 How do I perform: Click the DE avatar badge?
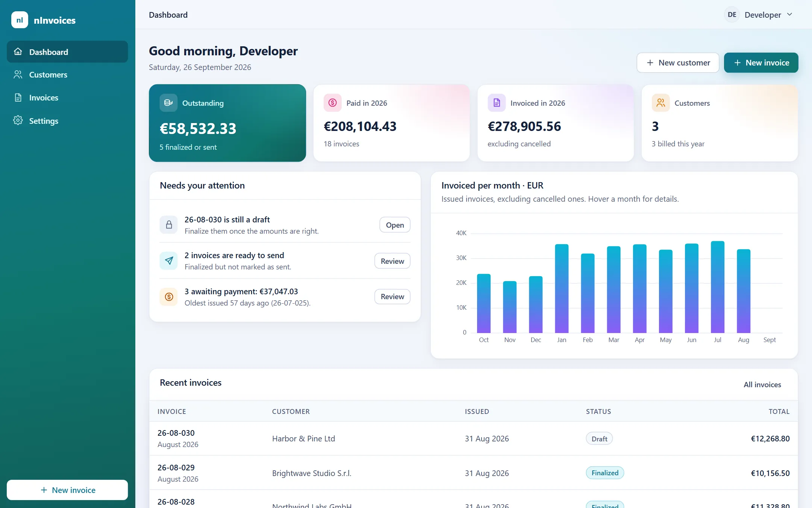click(732, 15)
